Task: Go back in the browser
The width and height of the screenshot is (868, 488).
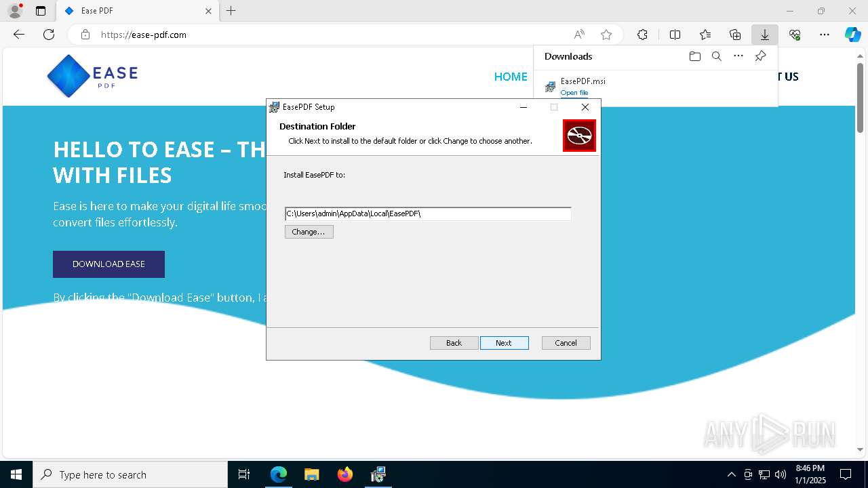Action: click(19, 35)
